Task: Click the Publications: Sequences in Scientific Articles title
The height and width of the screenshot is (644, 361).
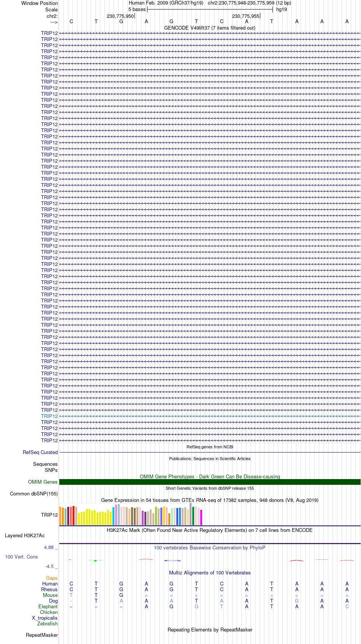Action: click(x=210, y=459)
